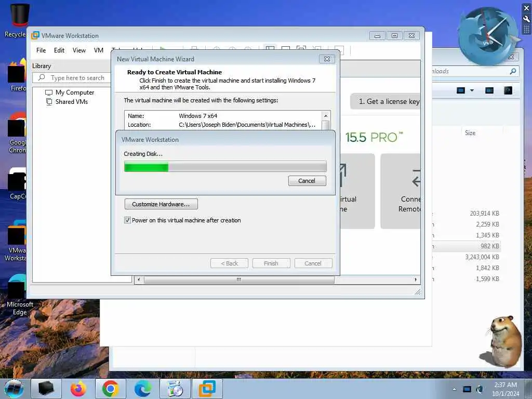Viewport: 532px width, 399px height.
Task: Click the wizard Back button
Action: [229, 263]
